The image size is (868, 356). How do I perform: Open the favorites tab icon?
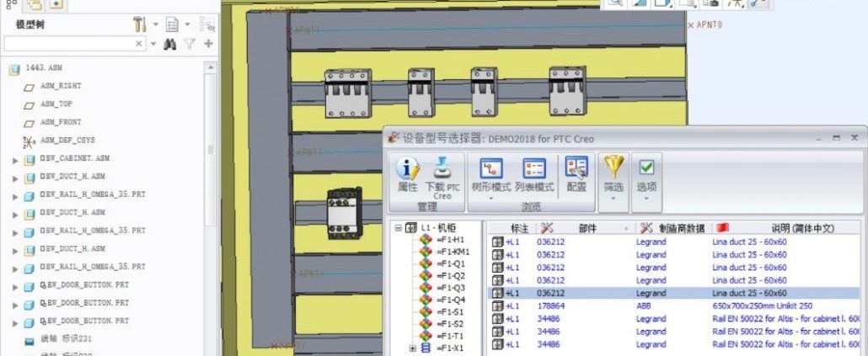[56, 4]
